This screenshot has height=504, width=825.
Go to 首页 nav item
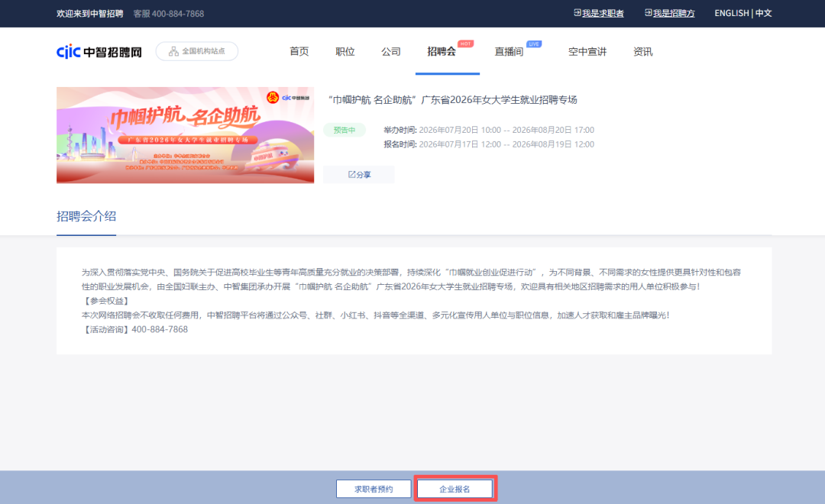click(x=299, y=52)
